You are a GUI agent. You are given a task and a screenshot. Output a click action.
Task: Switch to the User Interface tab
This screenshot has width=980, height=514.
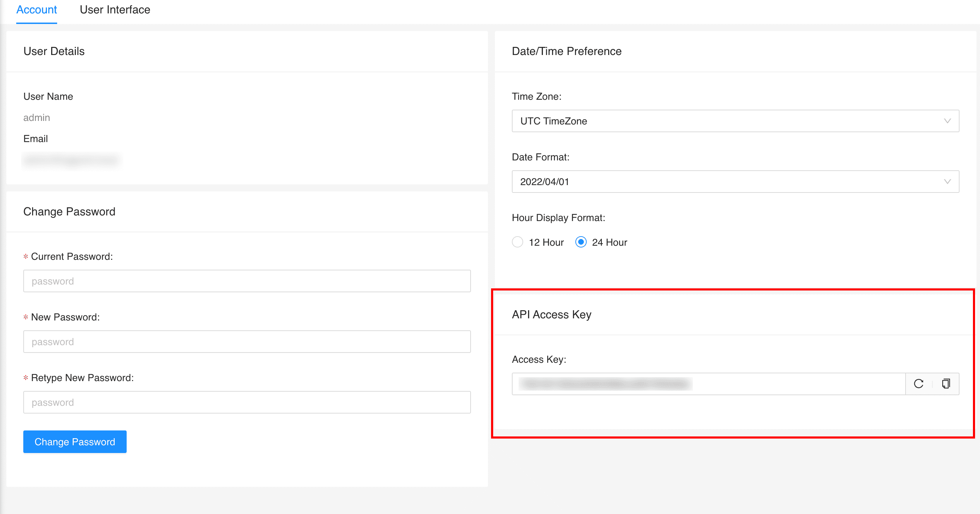pos(115,10)
